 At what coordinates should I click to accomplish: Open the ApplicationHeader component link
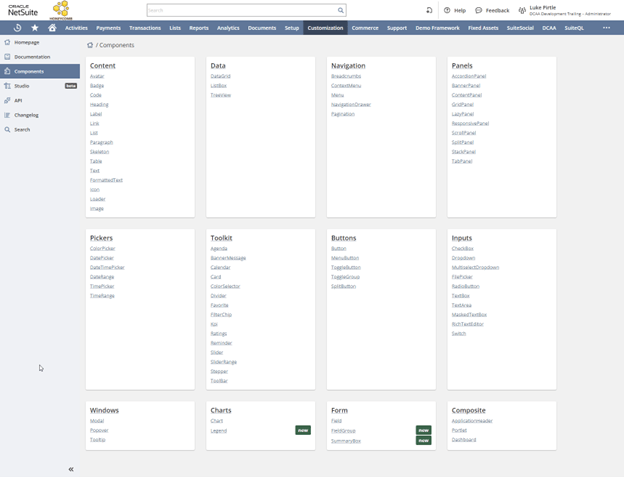[472, 421]
